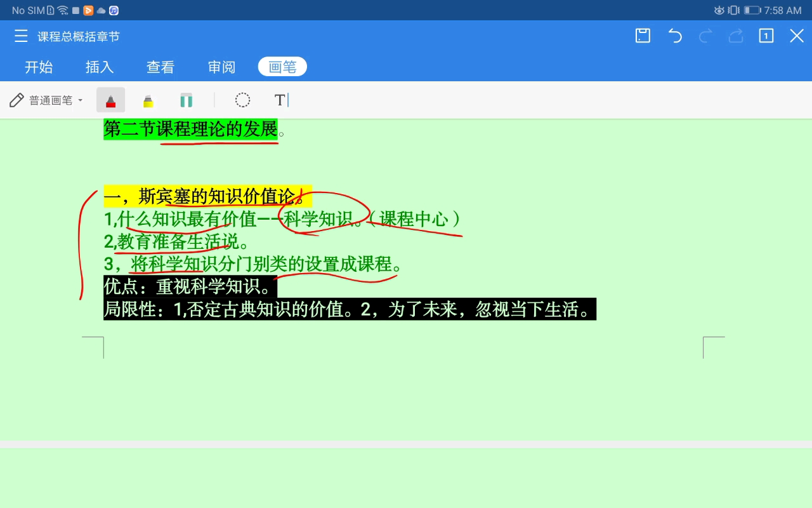The image size is (812, 508).
Task: Click the redo arrow icon
Action: tap(705, 36)
